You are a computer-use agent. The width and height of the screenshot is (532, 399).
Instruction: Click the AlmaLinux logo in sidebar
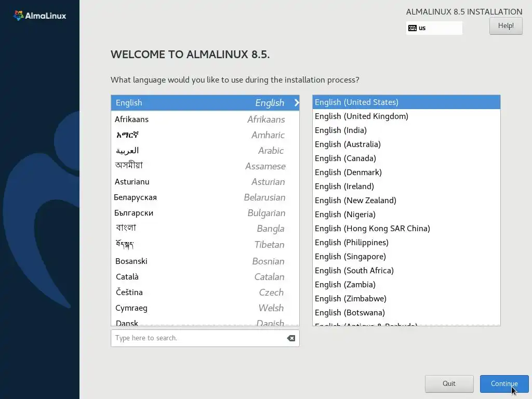(x=39, y=16)
